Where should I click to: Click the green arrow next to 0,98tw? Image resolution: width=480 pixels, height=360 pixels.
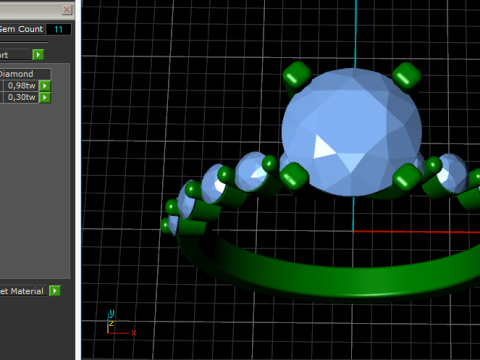(45, 86)
